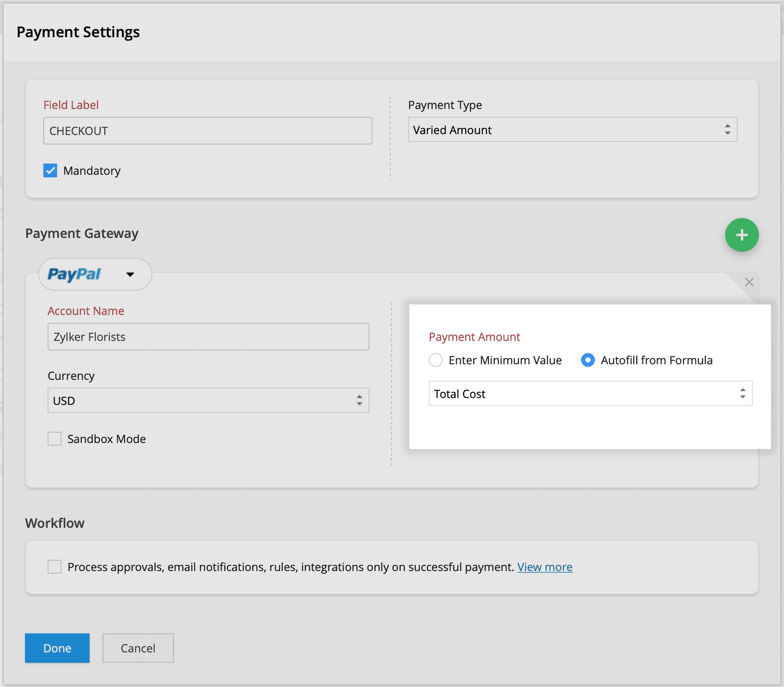
Task: Choose the Autofill from Formula radio button
Action: 588,360
